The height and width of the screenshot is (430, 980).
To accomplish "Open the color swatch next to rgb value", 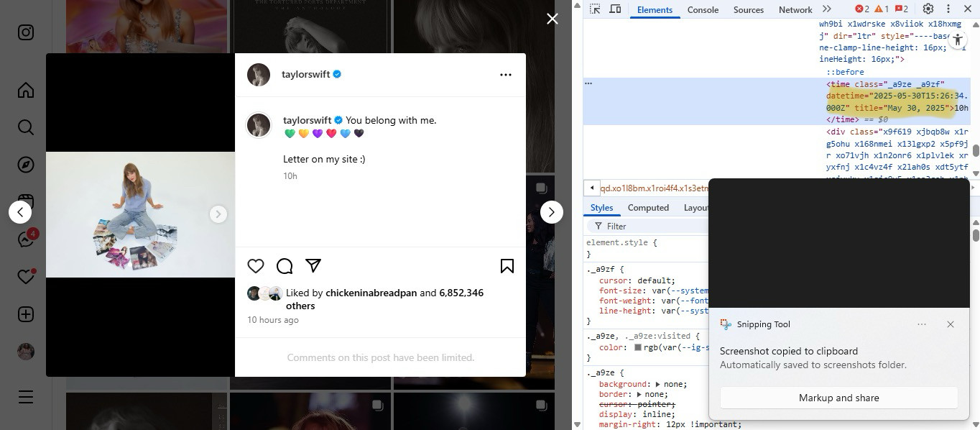I will pos(637,347).
